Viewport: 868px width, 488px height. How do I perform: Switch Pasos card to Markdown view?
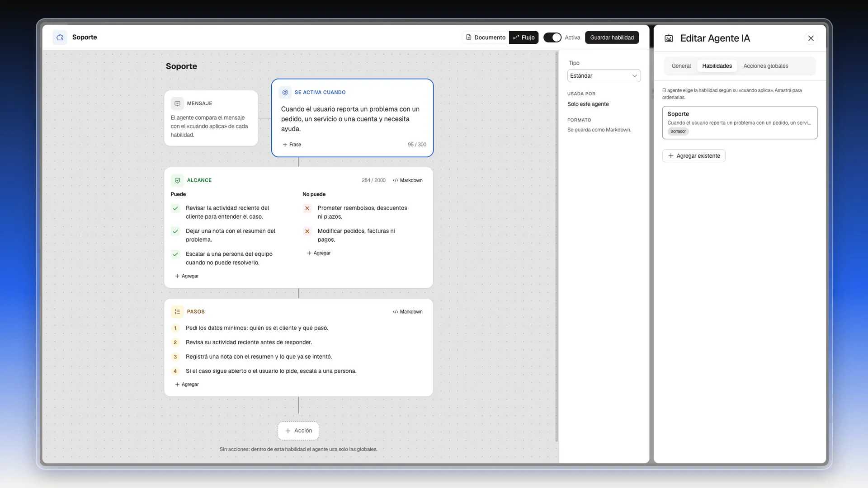tap(408, 312)
